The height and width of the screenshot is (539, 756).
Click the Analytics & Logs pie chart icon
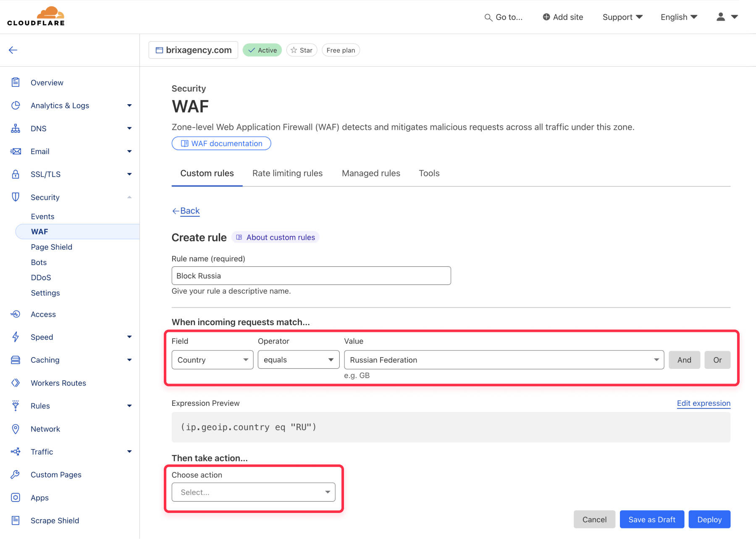point(16,105)
